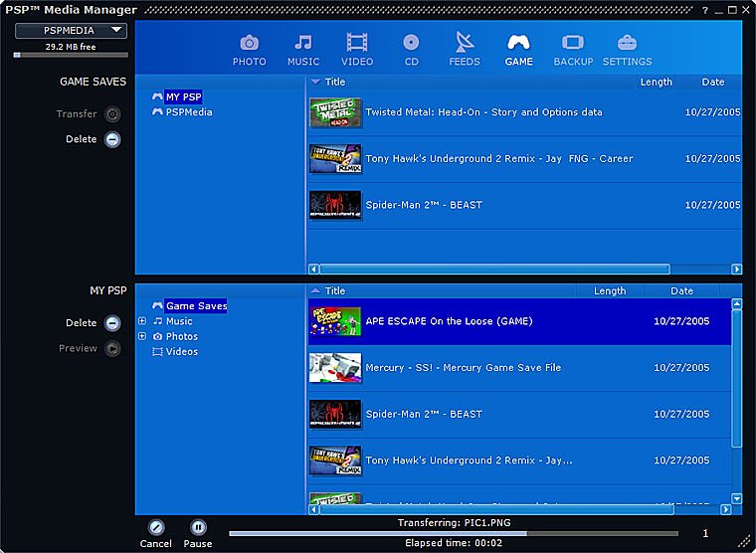
Task: Click the lower Date column header
Action: 681,291
